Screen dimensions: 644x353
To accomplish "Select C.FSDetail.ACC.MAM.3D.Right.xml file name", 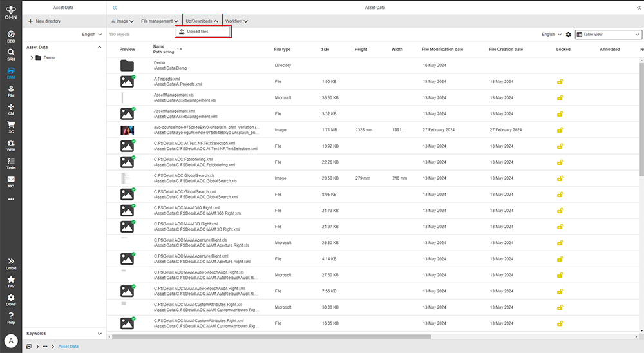I will pos(185,224).
